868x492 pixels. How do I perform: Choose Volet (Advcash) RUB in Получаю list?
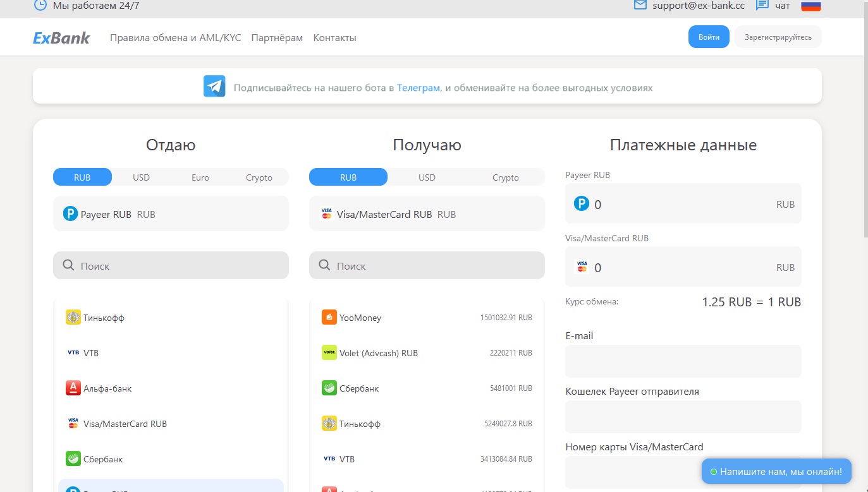click(x=427, y=352)
